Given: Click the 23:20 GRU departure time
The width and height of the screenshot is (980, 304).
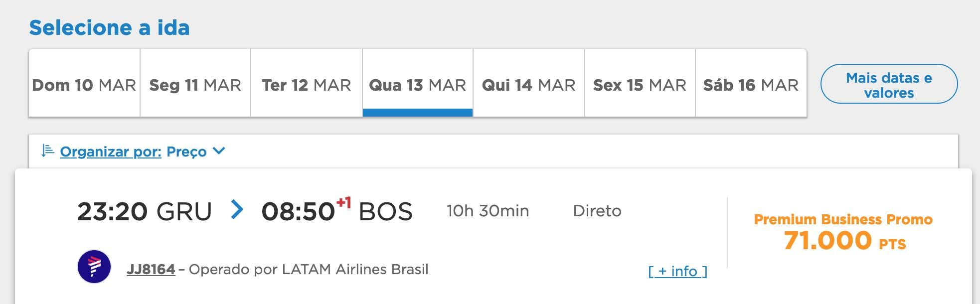Looking at the screenshot, I should (x=145, y=211).
